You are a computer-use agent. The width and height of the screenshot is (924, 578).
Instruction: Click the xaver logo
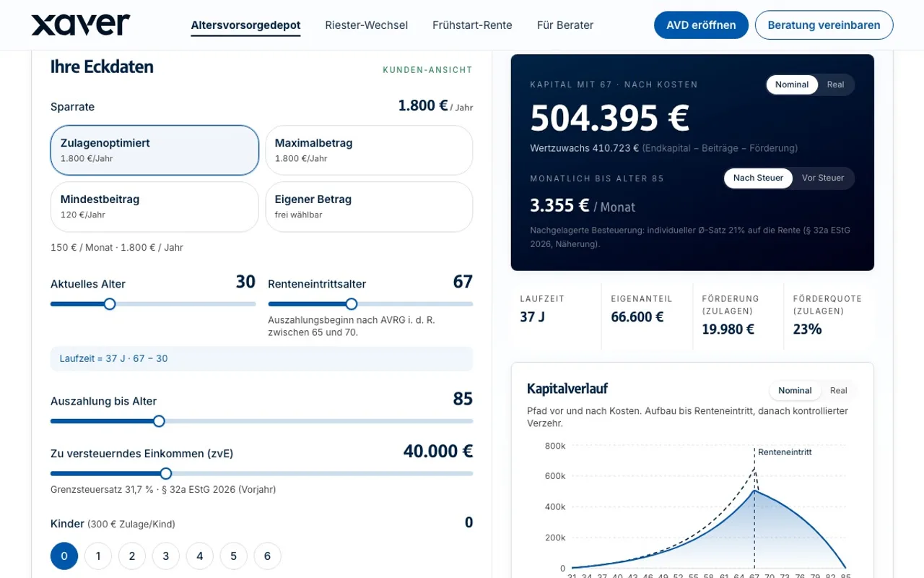81,25
